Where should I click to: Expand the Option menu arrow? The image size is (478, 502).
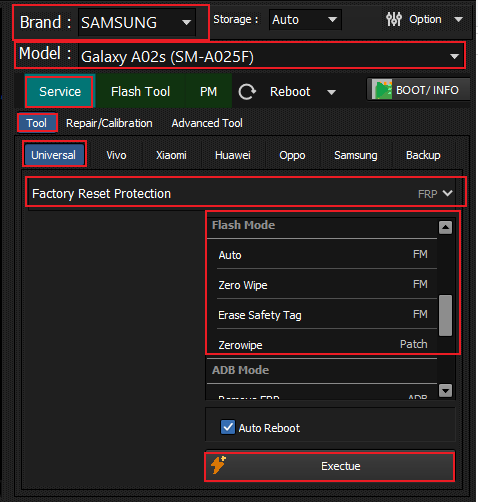459,19
